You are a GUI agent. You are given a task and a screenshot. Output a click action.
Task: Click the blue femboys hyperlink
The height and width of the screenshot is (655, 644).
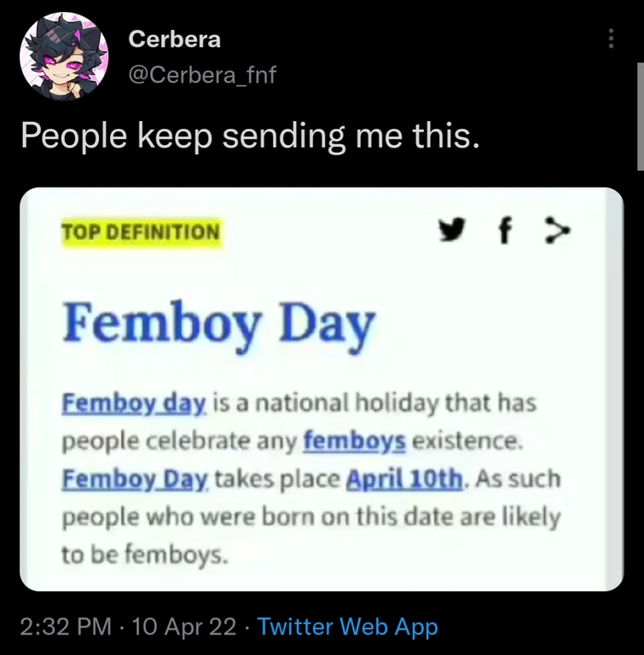tap(355, 441)
